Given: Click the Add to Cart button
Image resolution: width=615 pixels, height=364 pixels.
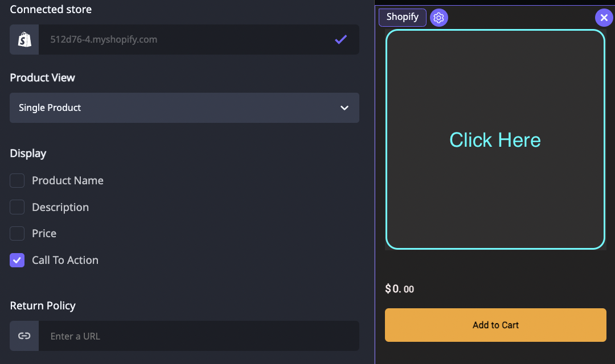Looking at the screenshot, I should [495, 325].
